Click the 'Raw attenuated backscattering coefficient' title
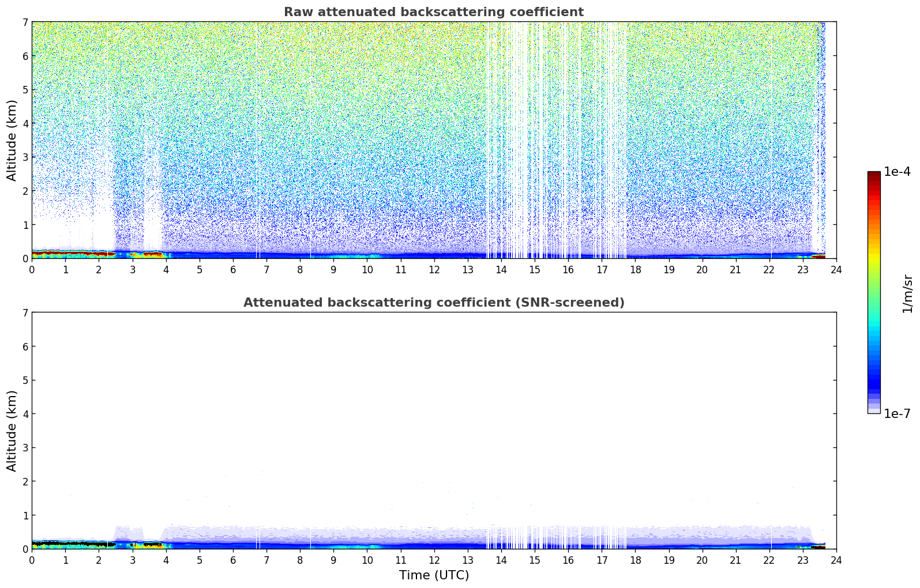Image resolution: width=920 pixels, height=588 pixels. click(433, 12)
